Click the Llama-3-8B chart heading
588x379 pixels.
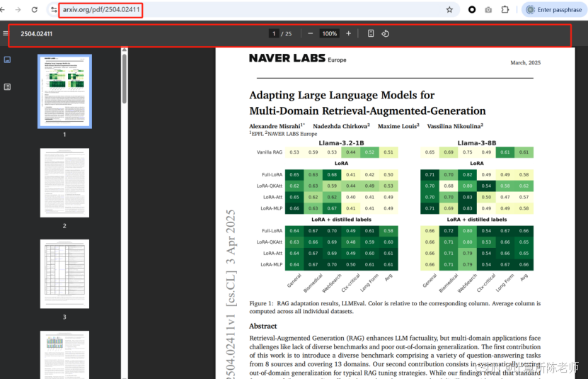[477, 143]
